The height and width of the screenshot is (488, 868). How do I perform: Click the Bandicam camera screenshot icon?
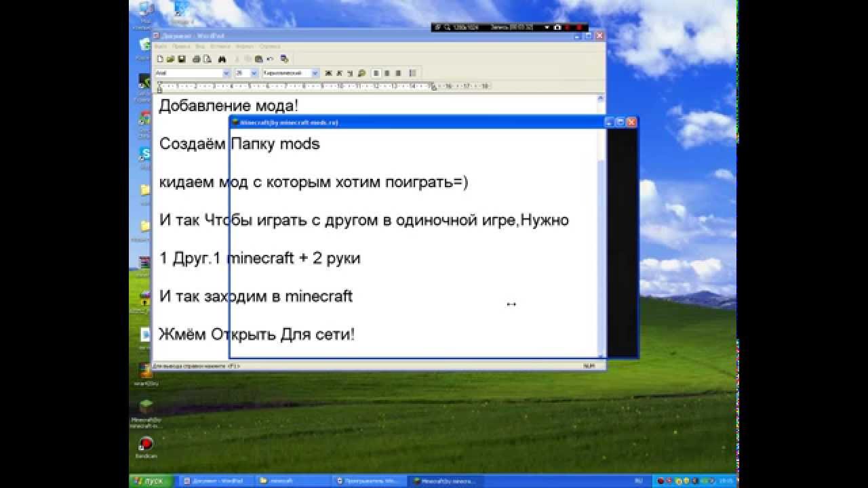click(557, 27)
